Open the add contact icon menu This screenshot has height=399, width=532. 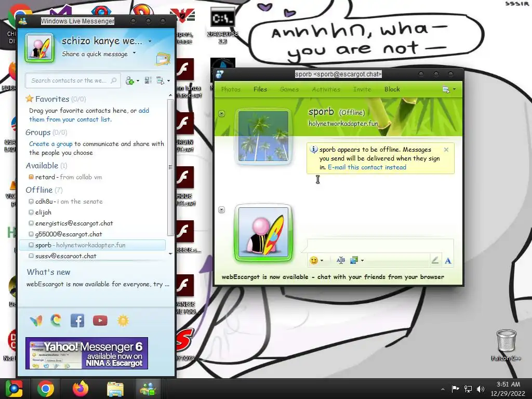coord(132,81)
